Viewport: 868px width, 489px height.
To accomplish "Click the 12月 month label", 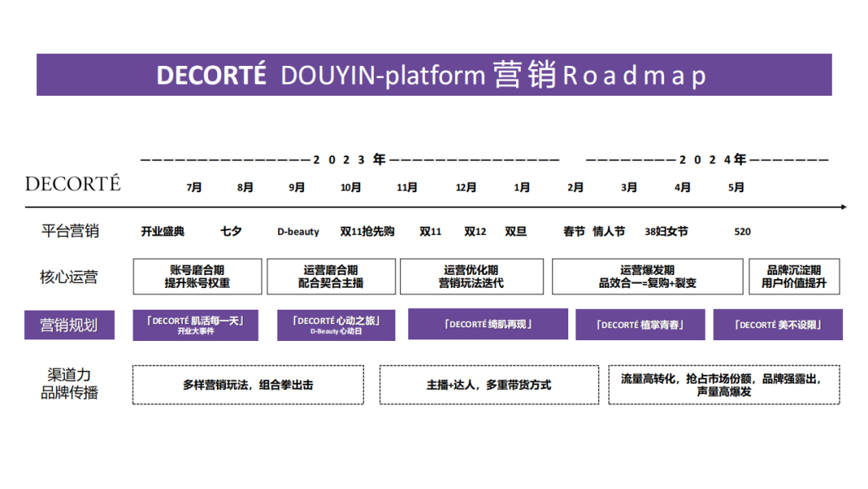I will coord(466,187).
